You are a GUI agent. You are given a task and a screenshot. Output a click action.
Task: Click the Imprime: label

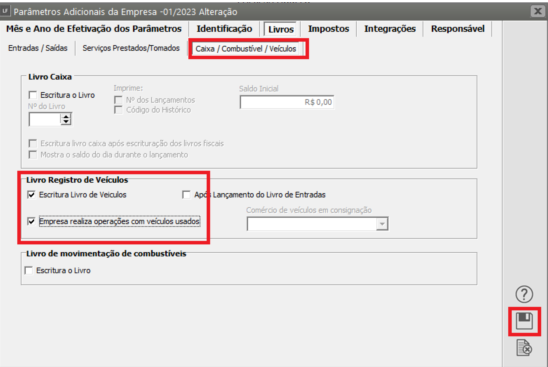click(128, 88)
